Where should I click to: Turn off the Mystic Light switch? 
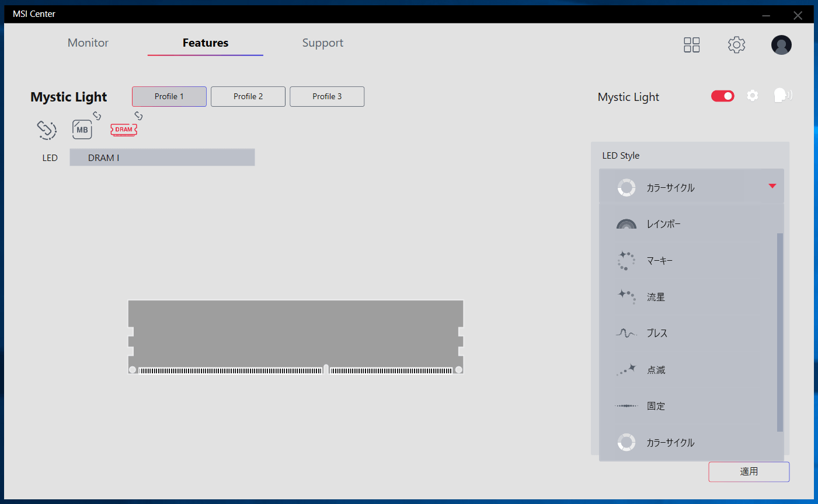(723, 96)
